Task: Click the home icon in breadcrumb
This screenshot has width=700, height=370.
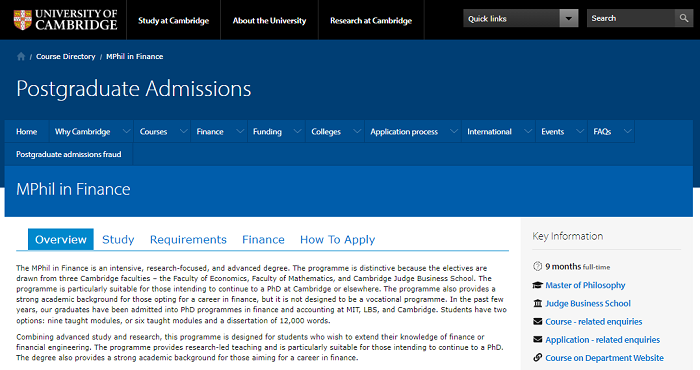Action: point(21,56)
